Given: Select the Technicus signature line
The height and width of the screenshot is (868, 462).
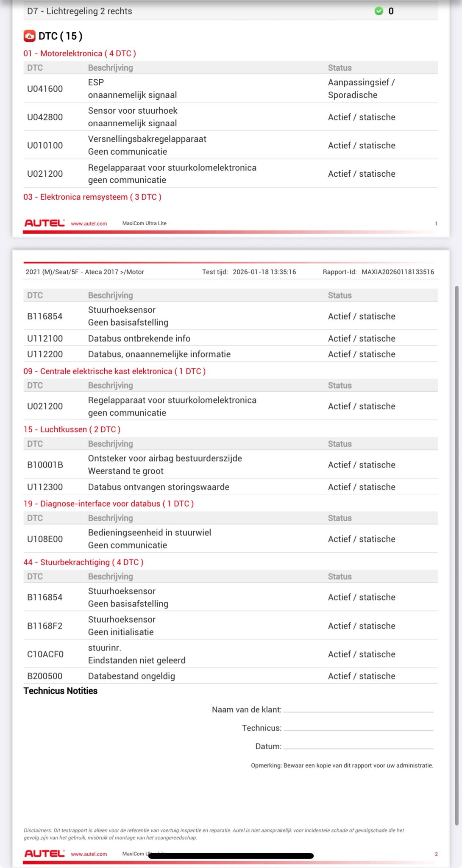Looking at the screenshot, I should [x=358, y=728].
